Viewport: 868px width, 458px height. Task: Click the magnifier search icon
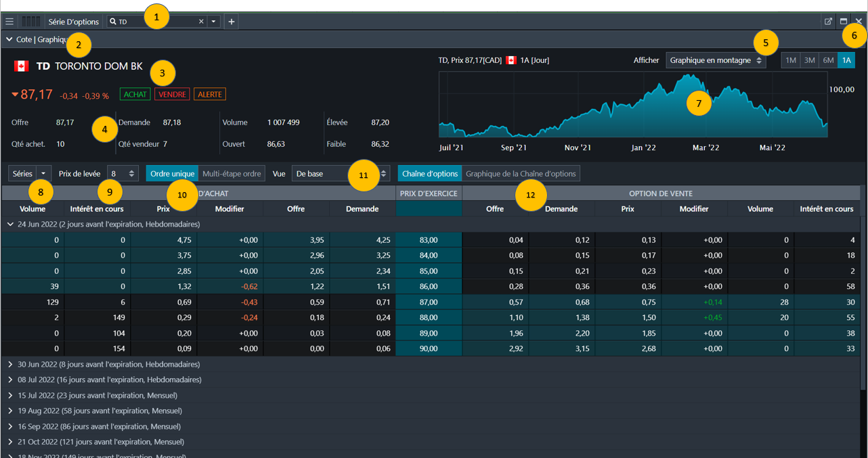point(113,22)
